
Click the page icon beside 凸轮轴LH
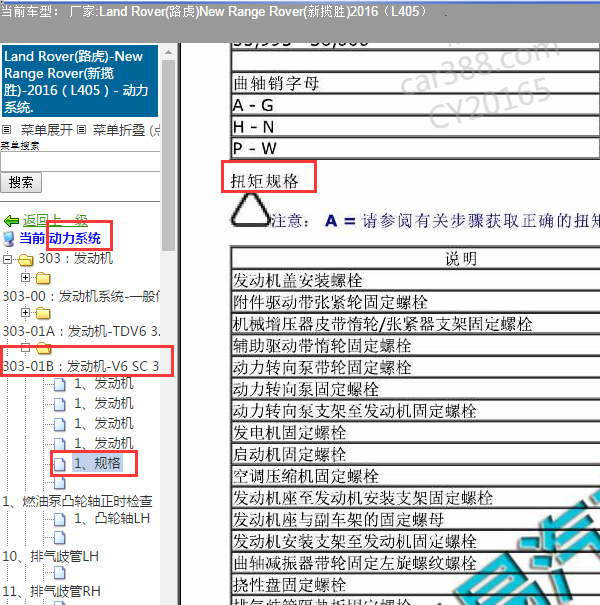point(59,519)
